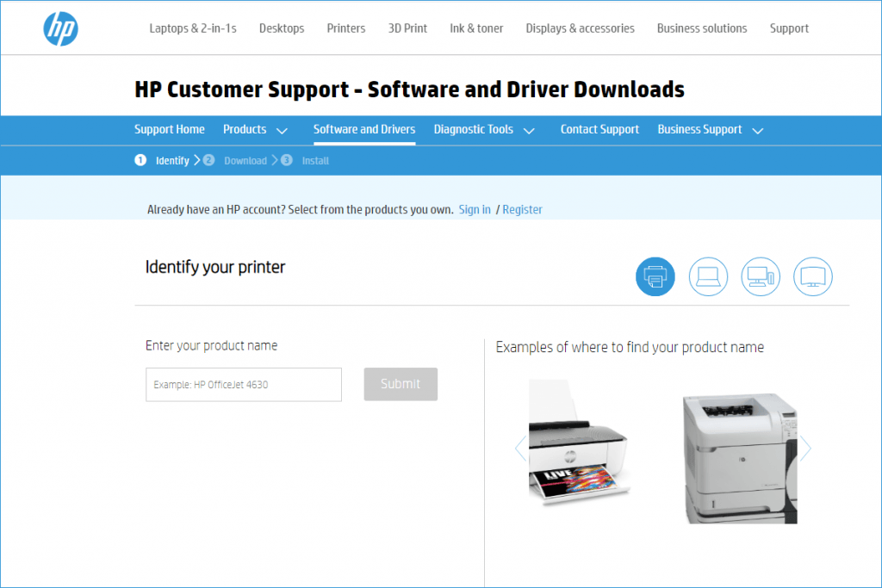The image size is (882, 588).
Task: Click the left carousel arrow
Action: (x=520, y=448)
